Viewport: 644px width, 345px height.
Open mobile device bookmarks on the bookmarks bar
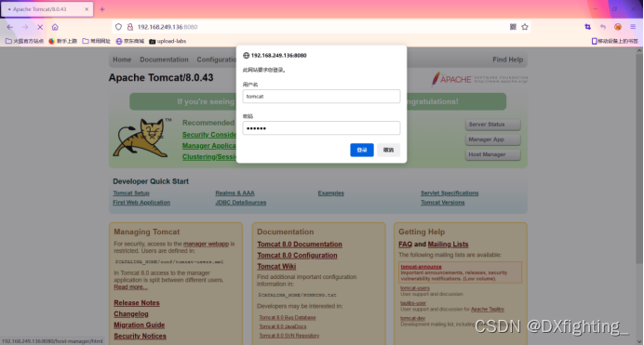(615, 41)
